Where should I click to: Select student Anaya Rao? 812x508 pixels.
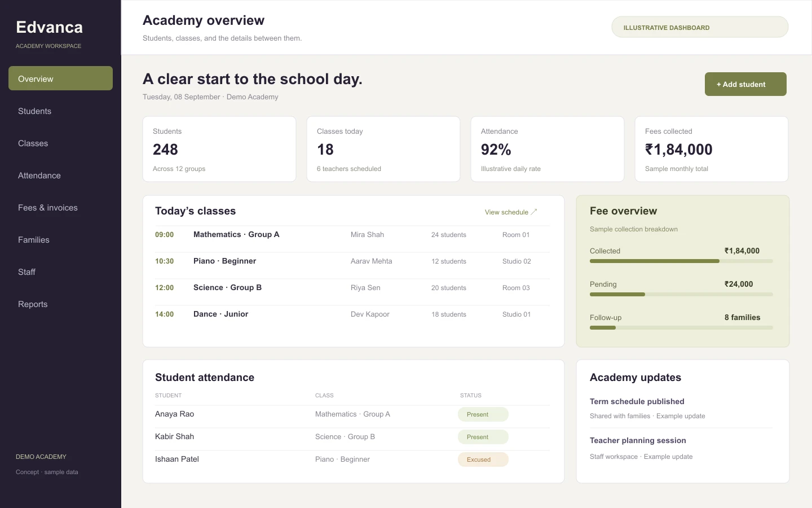click(x=174, y=414)
